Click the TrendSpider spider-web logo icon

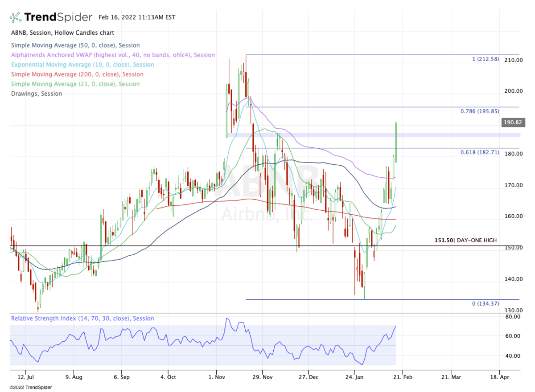[16, 17]
